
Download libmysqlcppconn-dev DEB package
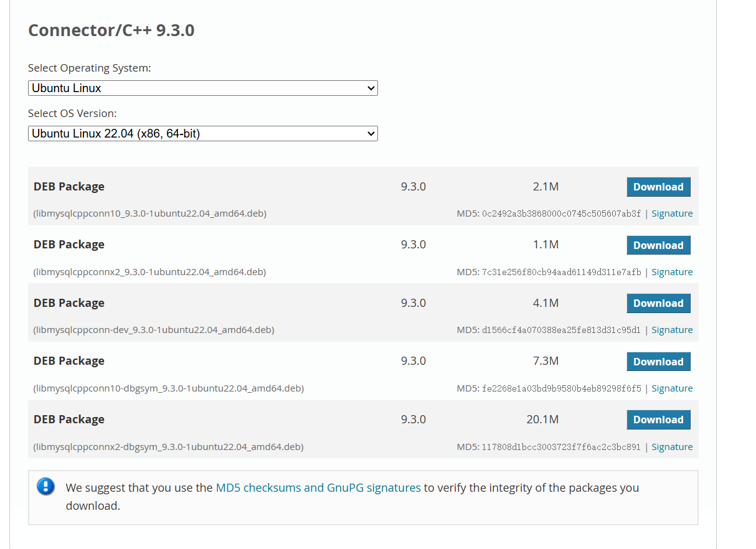point(658,303)
